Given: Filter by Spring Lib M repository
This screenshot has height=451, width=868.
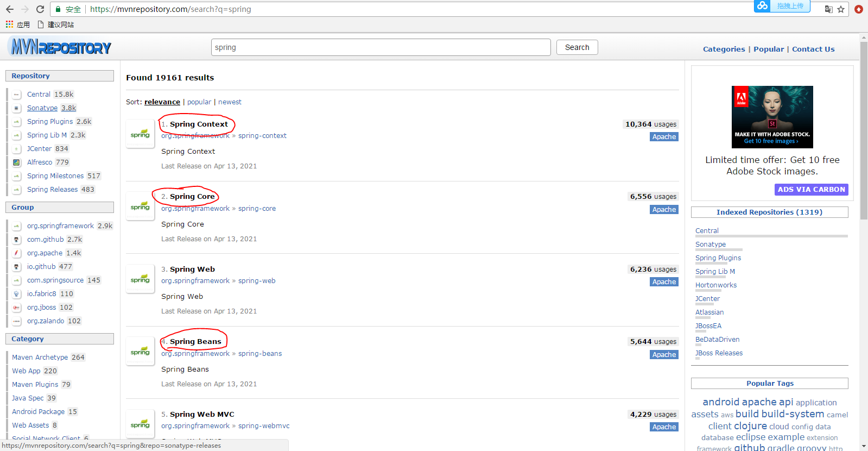Looking at the screenshot, I should (47, 135).
